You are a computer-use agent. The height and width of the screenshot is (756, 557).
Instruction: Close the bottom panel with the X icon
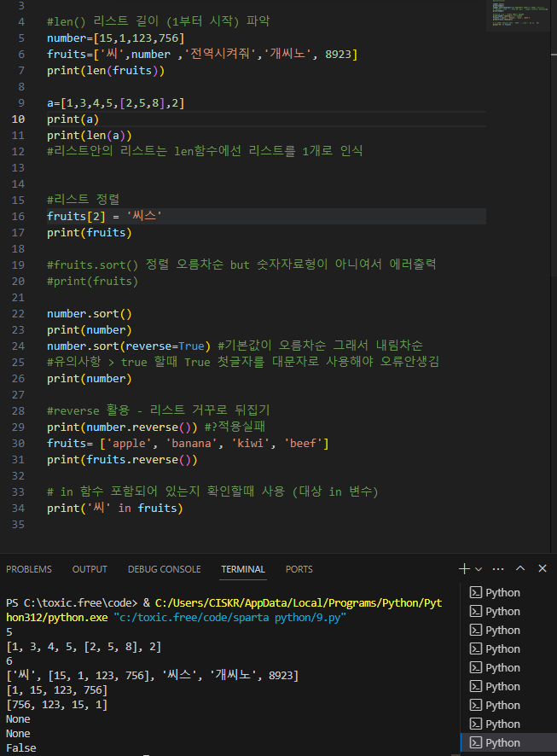[542, 568]
